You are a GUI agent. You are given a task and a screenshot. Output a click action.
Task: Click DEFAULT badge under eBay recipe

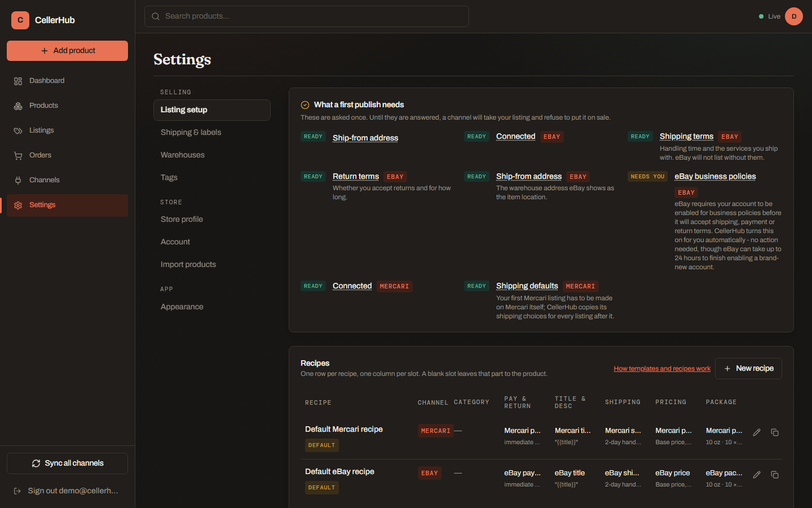322,488
